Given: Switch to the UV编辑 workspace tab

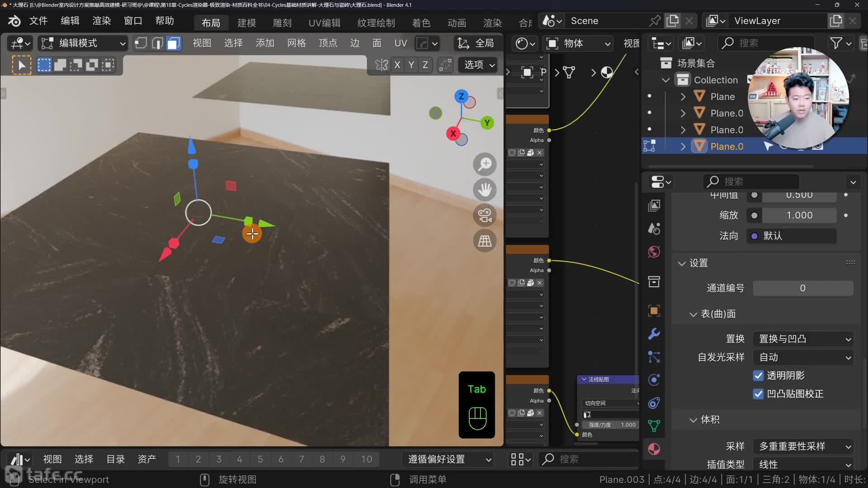Looking at the screenshot, I should [324, 23].
